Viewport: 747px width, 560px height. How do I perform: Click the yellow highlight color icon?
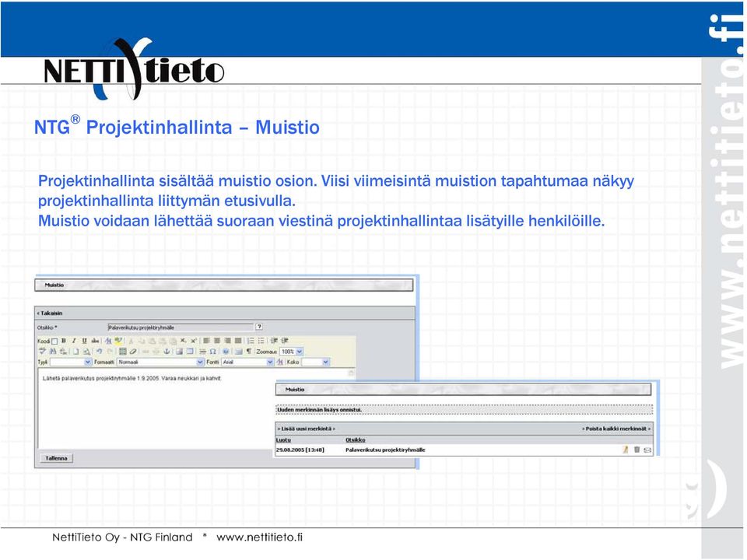pos(118,341)
